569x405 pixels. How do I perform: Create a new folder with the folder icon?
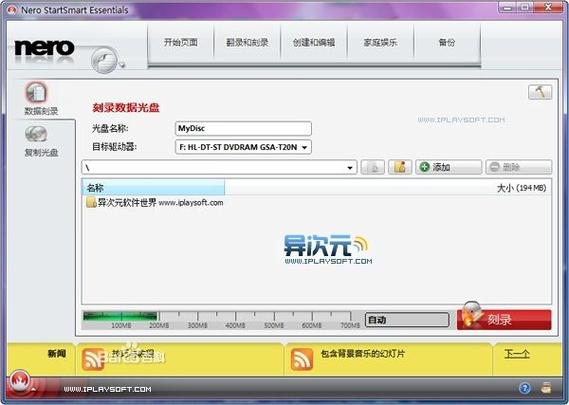[400, 167]
